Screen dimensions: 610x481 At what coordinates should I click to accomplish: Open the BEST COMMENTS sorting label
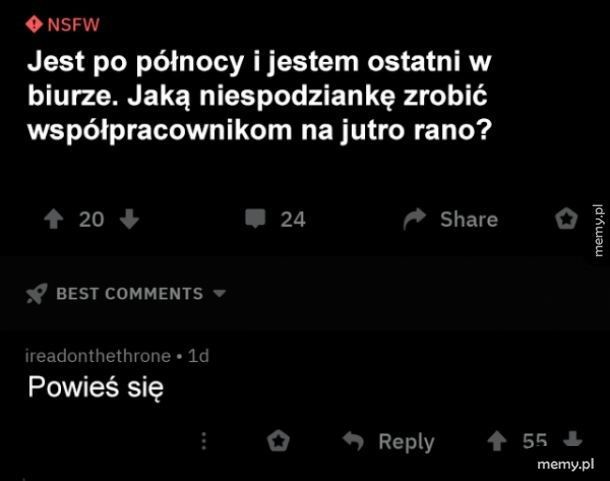pos(130,293)
